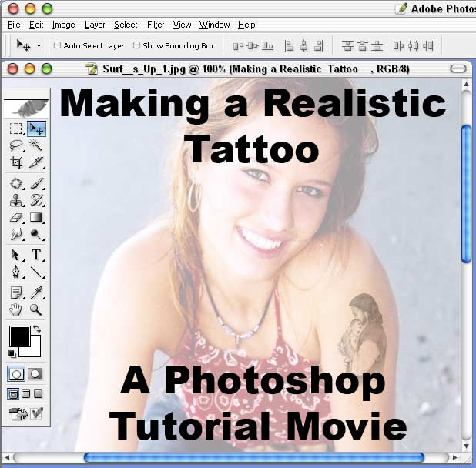Choose Full Screen Mode with menu bar
The image size is (476, 468).
coord(26,394)
